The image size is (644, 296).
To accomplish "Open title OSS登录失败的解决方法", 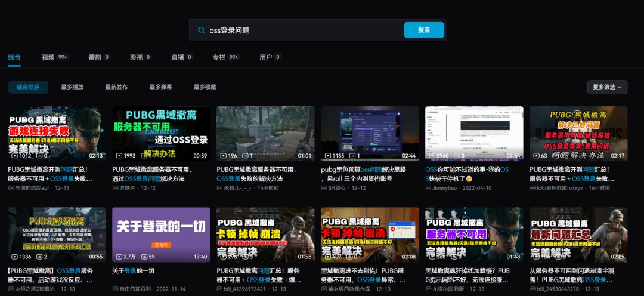I will (x=256, y=174).
